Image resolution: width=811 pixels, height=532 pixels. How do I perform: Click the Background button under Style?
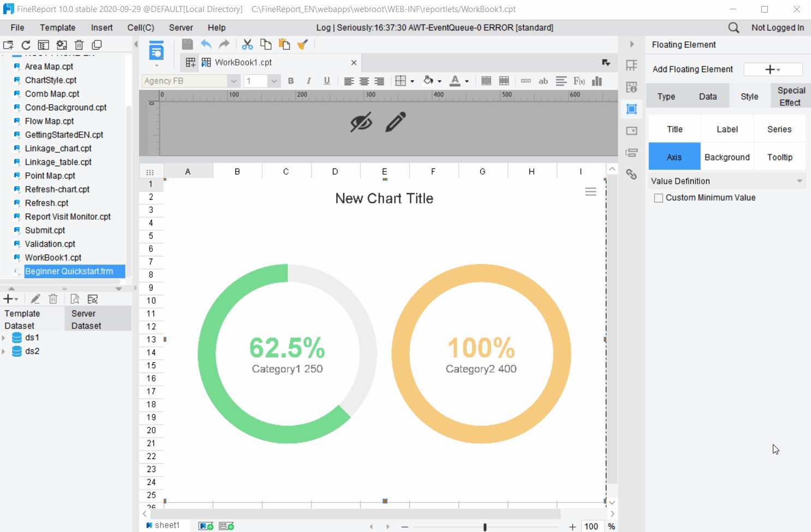click(x=726, y=157)
